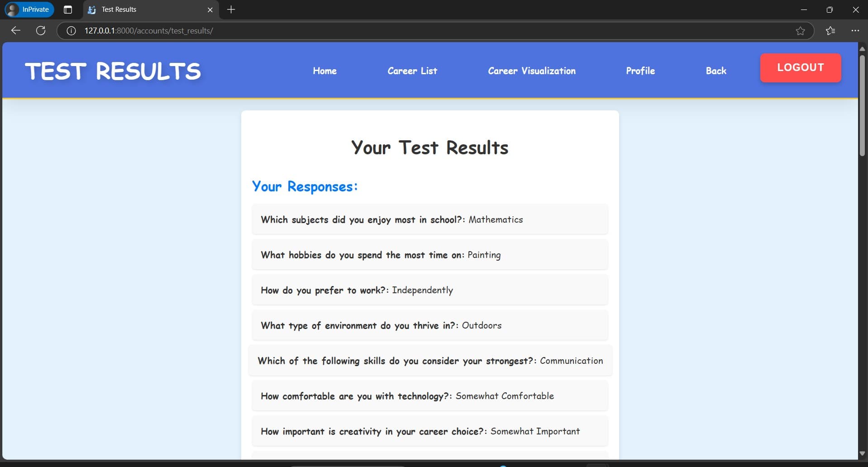
Task: Add this page to favorites with star icon
Action: pos(800,31)
